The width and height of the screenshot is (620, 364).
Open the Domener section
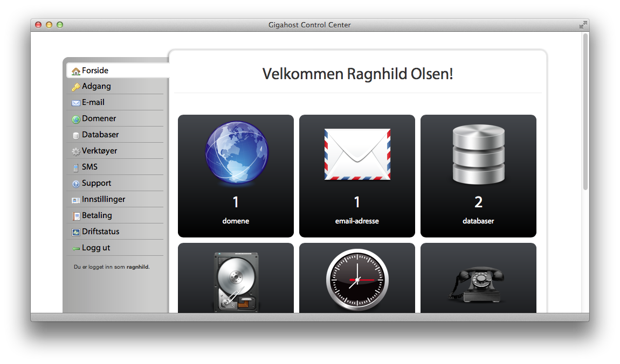click(115, 118)
